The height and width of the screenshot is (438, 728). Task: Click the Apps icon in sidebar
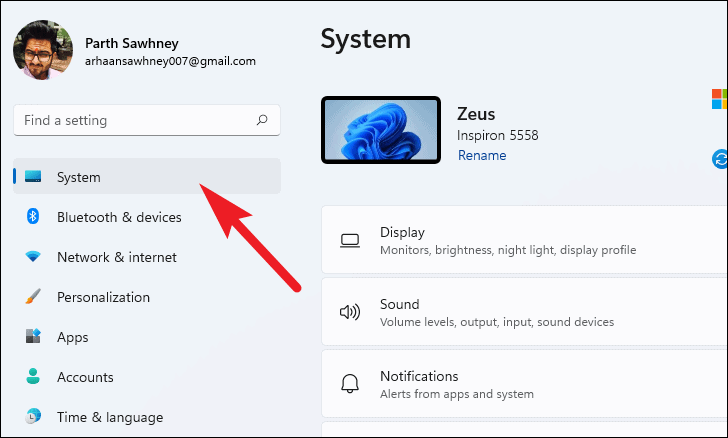(x=33, y=336)
